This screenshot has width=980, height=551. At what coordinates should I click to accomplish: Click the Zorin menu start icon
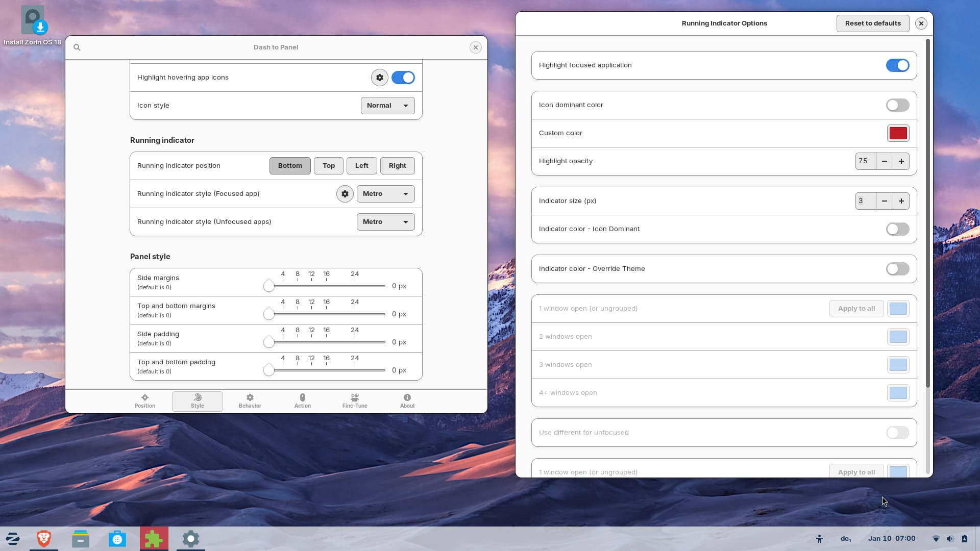(13, 539)
